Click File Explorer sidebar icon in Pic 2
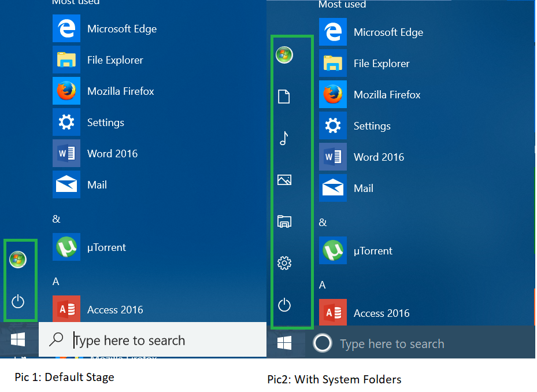Viewport: 537px width, 392px height. pos(284,221)
